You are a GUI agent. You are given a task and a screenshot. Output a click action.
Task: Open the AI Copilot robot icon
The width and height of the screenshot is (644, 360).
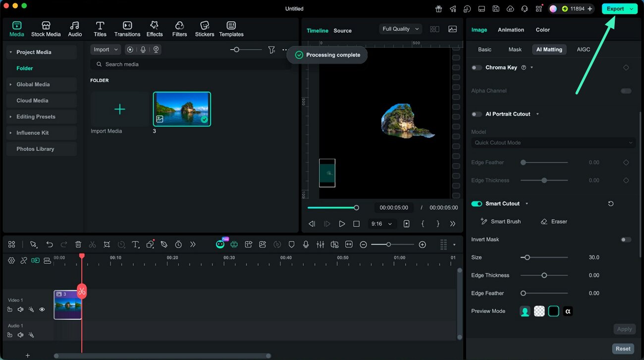tap(220, 244)
